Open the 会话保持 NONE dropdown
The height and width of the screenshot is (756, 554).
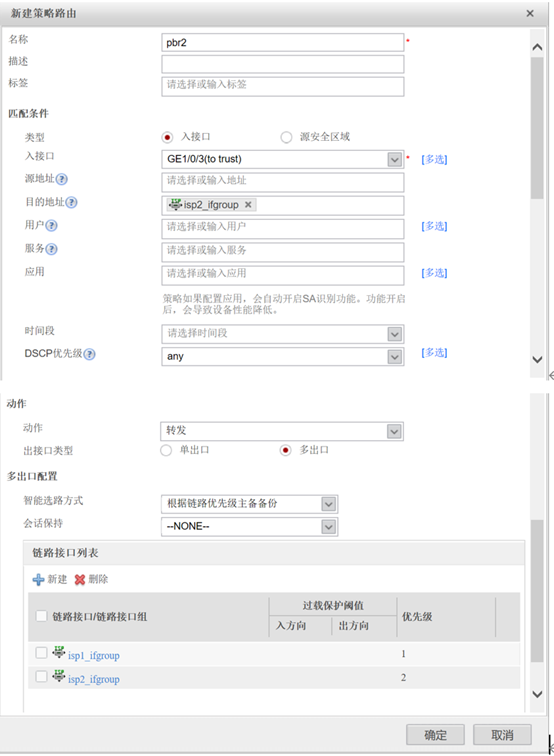[x=328, y=526]
